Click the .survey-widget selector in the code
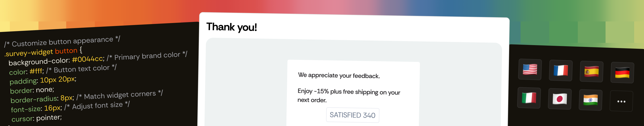The image size is (644, 126). click(29, 53)
